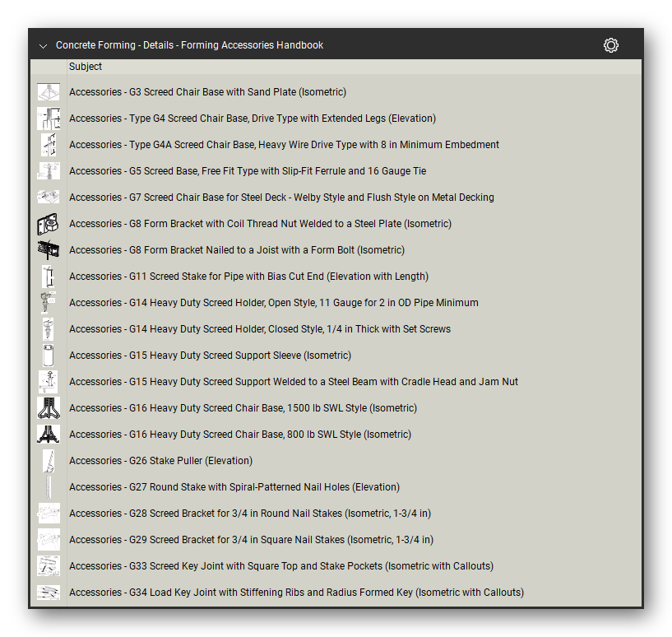Click thumbnail for G15 Screed Support Welded to Beam
This screenshot has height=637, width=672.
[x=49, y=382]
